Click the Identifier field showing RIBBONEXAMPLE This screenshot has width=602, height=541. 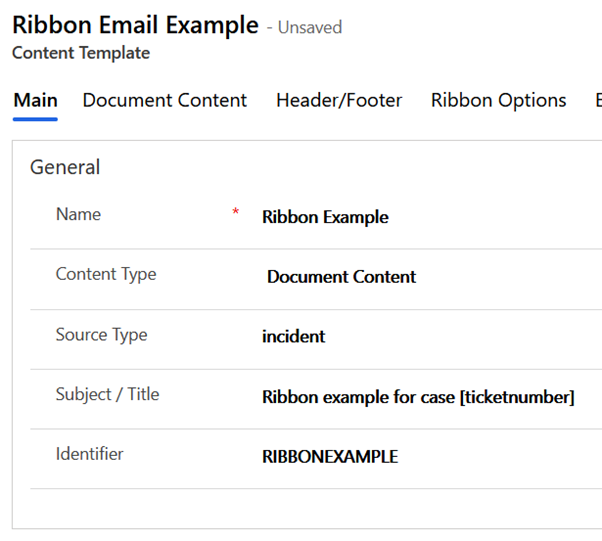pyautogui.click(x=329, y=457)
